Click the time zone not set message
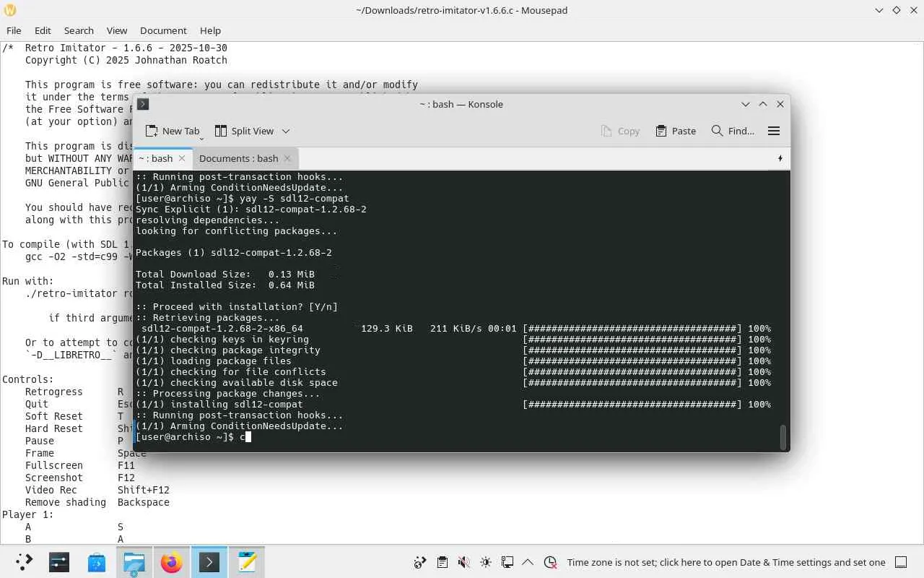This screenshot has width=924, height=578. [x=726, y=562]
